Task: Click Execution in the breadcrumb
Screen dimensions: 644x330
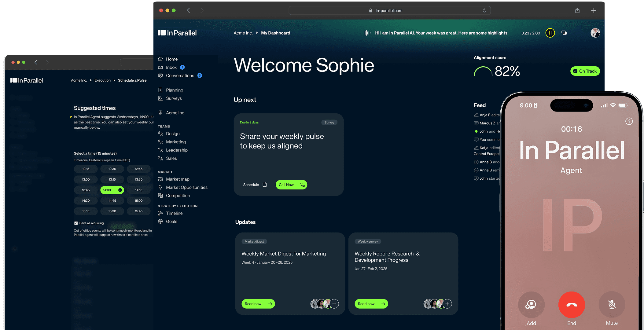Action: pos(102,80)
